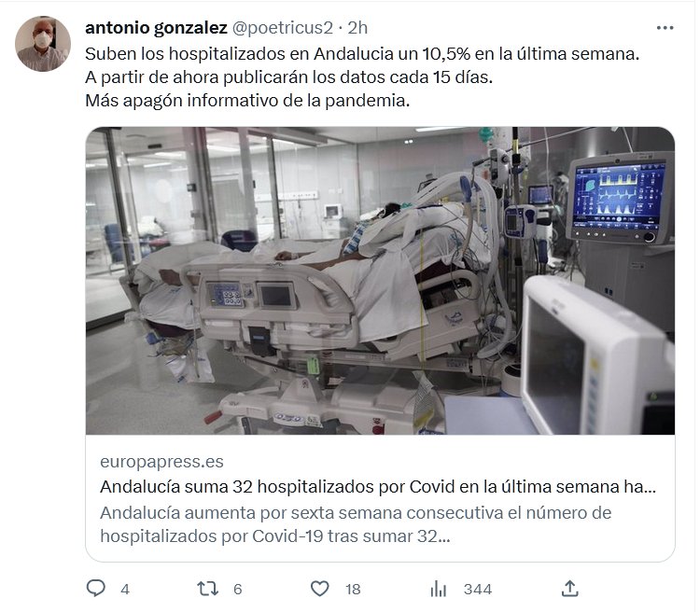Open the reply comment icon
The height and width of the screenshot is (612, 700).
click(x=95, y=589)
